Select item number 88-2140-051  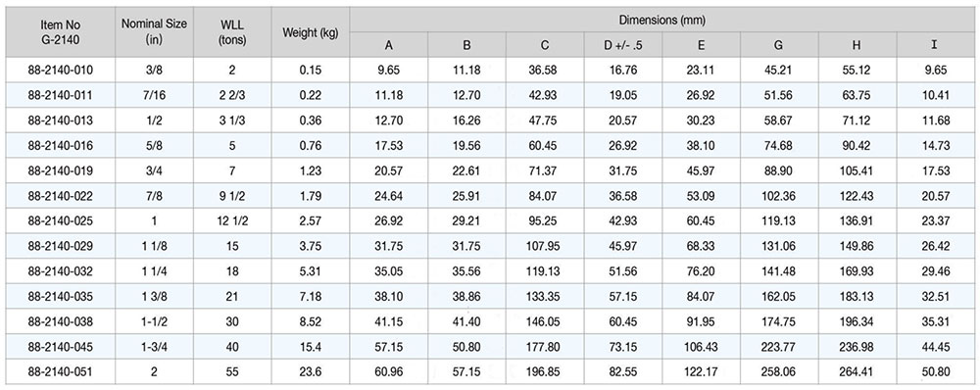(61, 372)
